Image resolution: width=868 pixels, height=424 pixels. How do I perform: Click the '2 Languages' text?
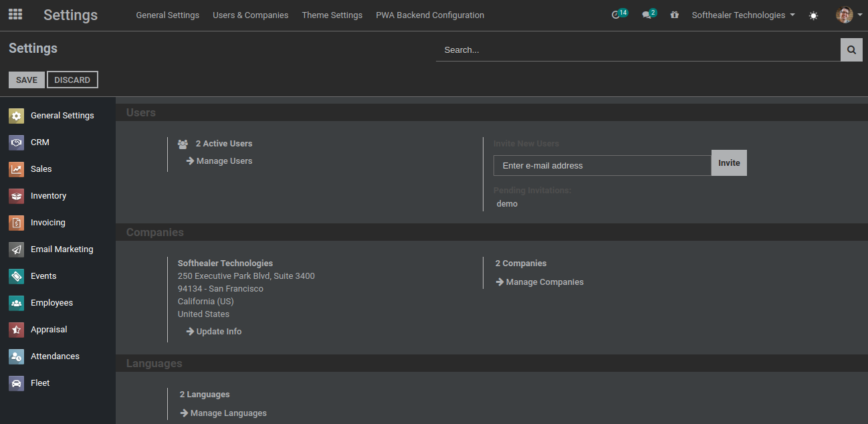205,395
